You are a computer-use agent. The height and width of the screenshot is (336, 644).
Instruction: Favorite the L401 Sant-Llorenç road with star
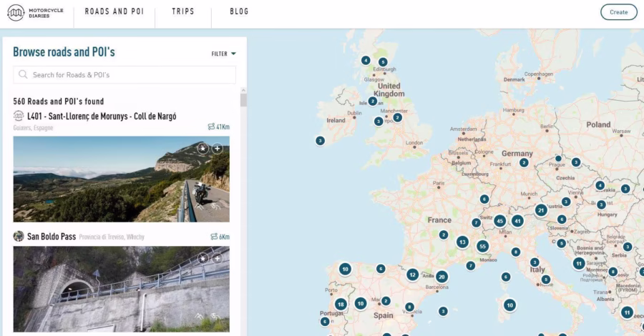pos(203,149)
